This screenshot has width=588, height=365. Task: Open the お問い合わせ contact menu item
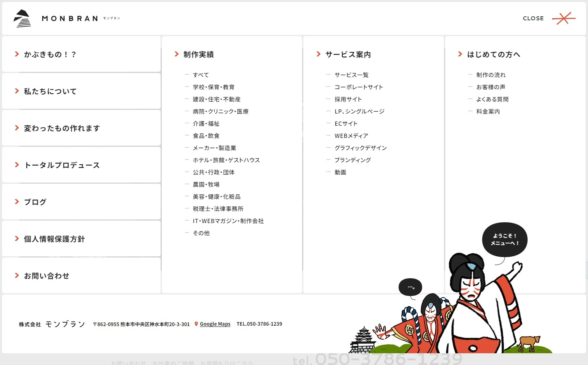tap(47, 276)
